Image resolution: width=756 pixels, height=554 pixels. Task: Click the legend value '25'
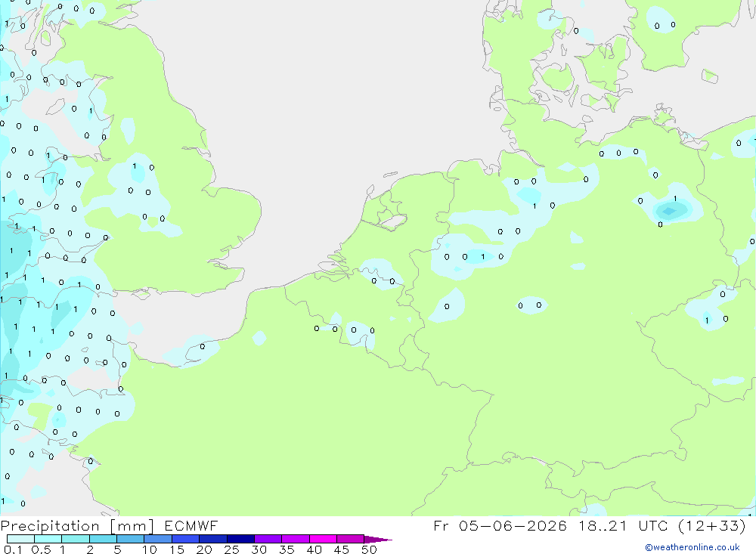click(x=231, y=549)
